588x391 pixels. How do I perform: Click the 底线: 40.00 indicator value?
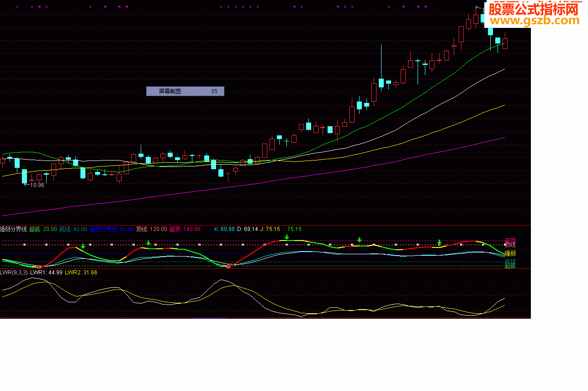[x=73, y=229]
